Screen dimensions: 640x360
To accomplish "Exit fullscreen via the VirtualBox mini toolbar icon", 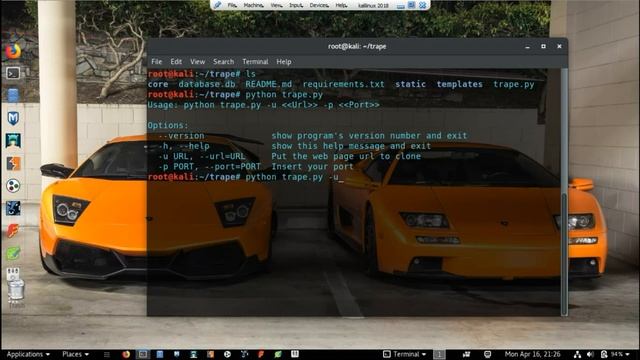I will tap(412, 5).
